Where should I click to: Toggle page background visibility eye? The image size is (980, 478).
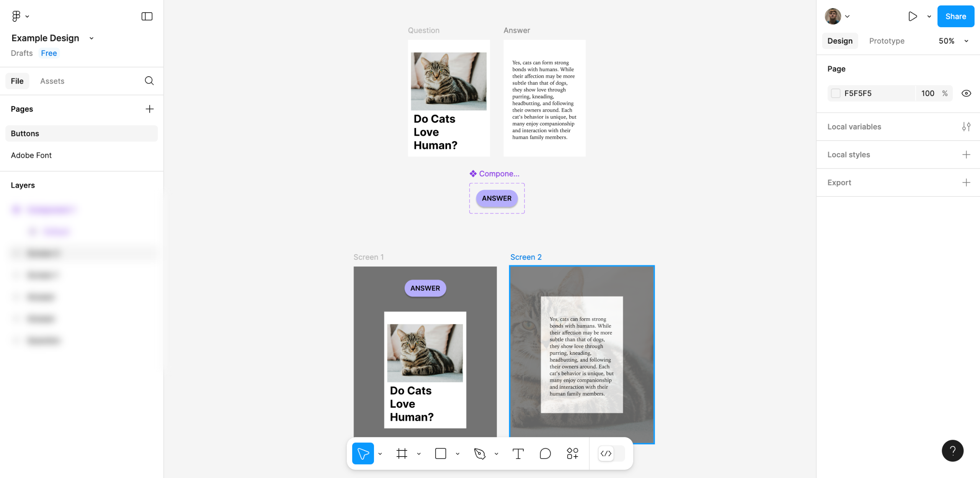tap(966, 93)
